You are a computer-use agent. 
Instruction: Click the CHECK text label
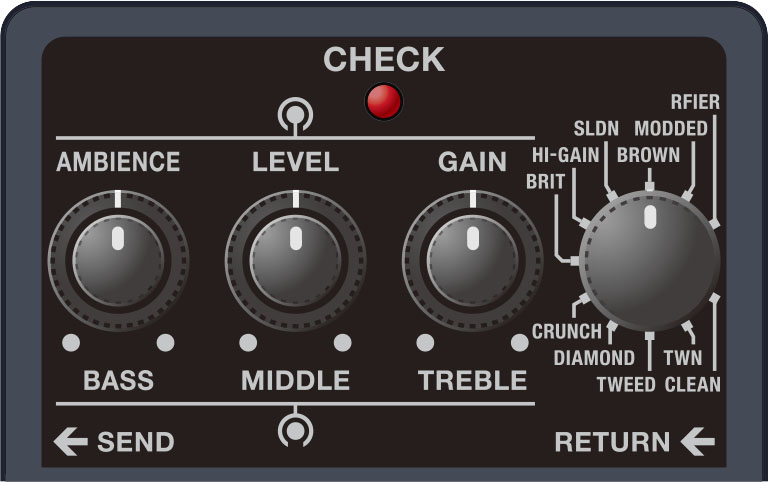[384, 59]
